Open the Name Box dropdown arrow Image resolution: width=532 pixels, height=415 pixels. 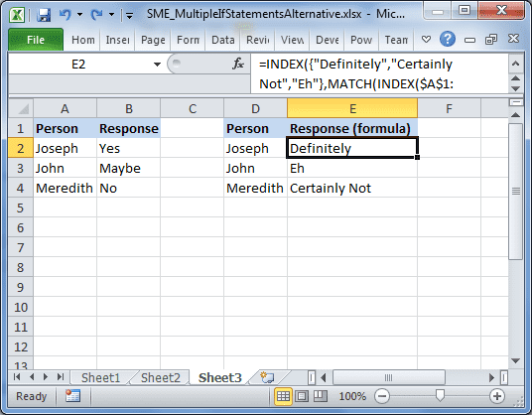point(157,65)
